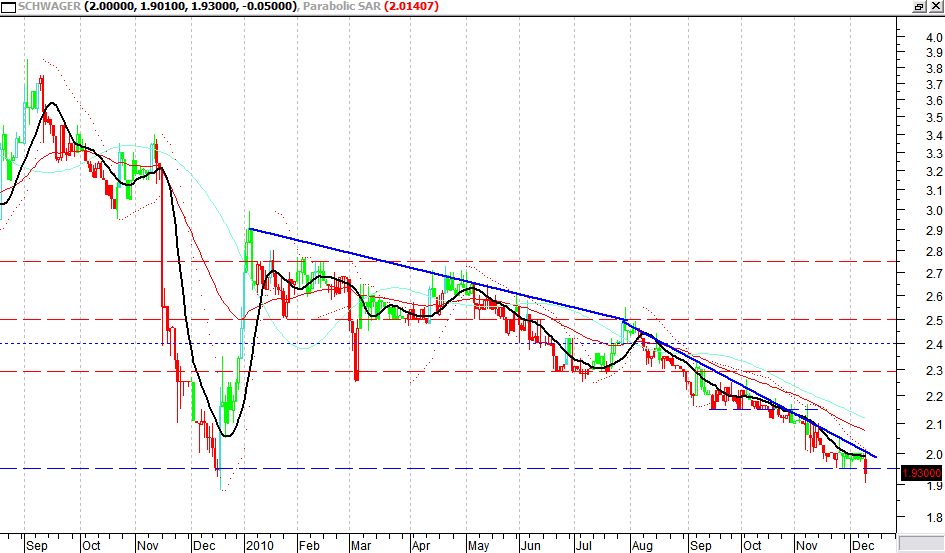Close the SCHWAGER chart window
The height and width of the screenshot is (553, 945).
(935, 6)
